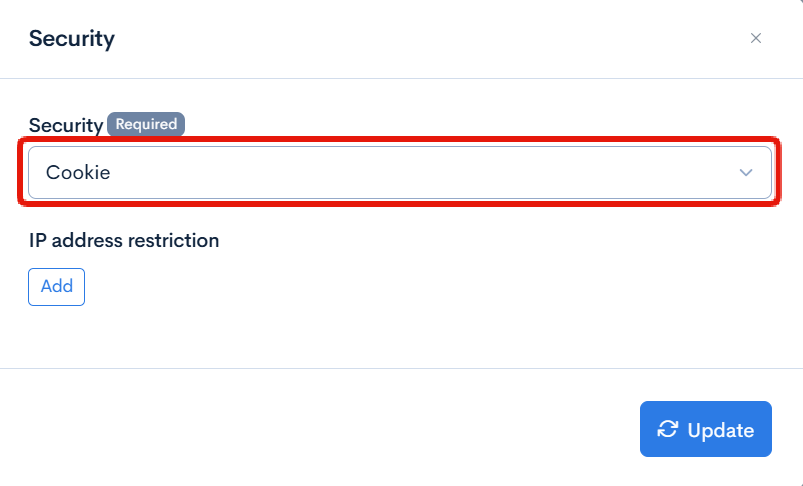803x486 pixels.
Task: Close the Security dialog
Action: tap(756, 39)
